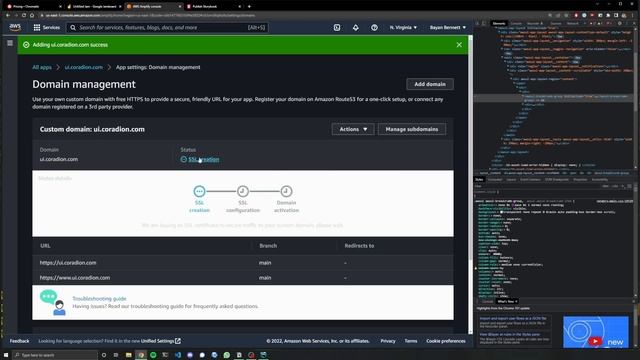Image resolution: width=640 pixels, height=360 pixels.
Task: Select the DevTools Console tab
Action: pyautogui.click(x=516, y=23)
